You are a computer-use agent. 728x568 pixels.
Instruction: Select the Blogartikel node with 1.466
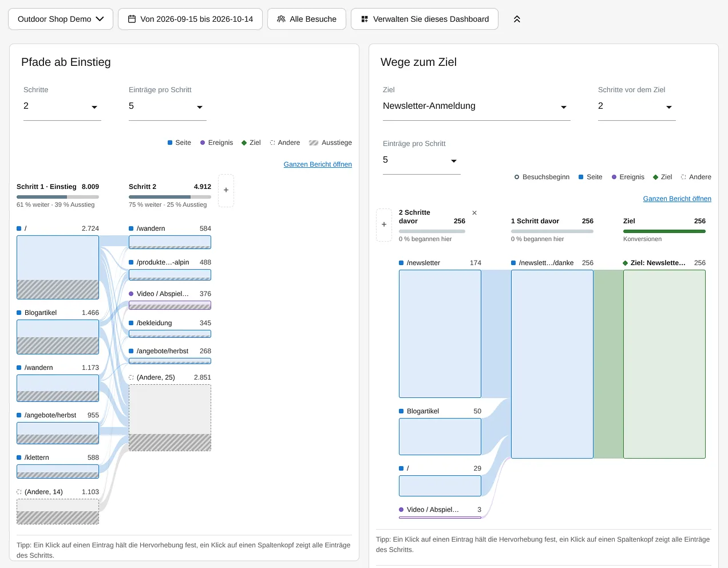tap(58, 337)
